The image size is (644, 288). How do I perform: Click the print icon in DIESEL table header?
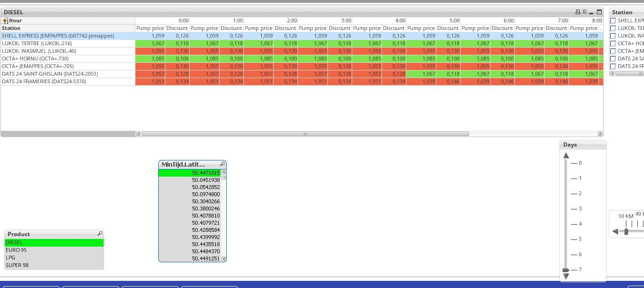pos(578,12)
